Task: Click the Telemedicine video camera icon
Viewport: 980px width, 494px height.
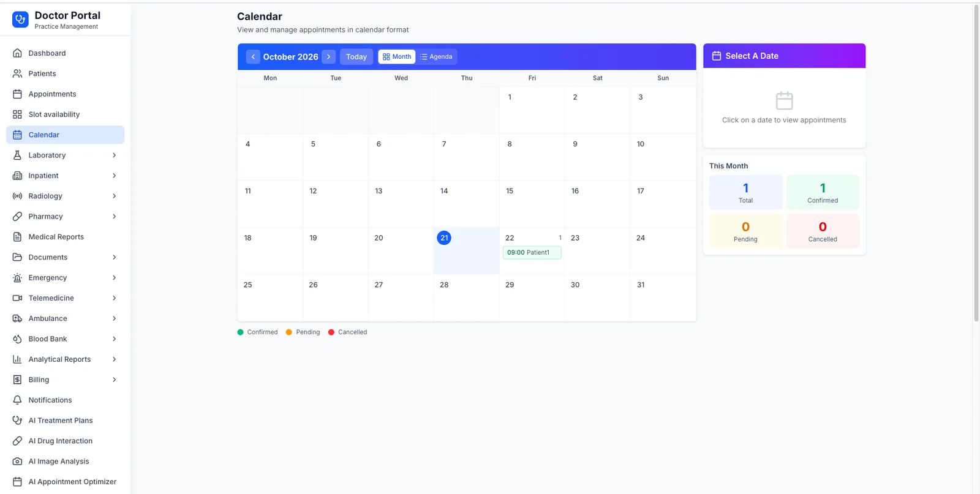Action: 17,298
